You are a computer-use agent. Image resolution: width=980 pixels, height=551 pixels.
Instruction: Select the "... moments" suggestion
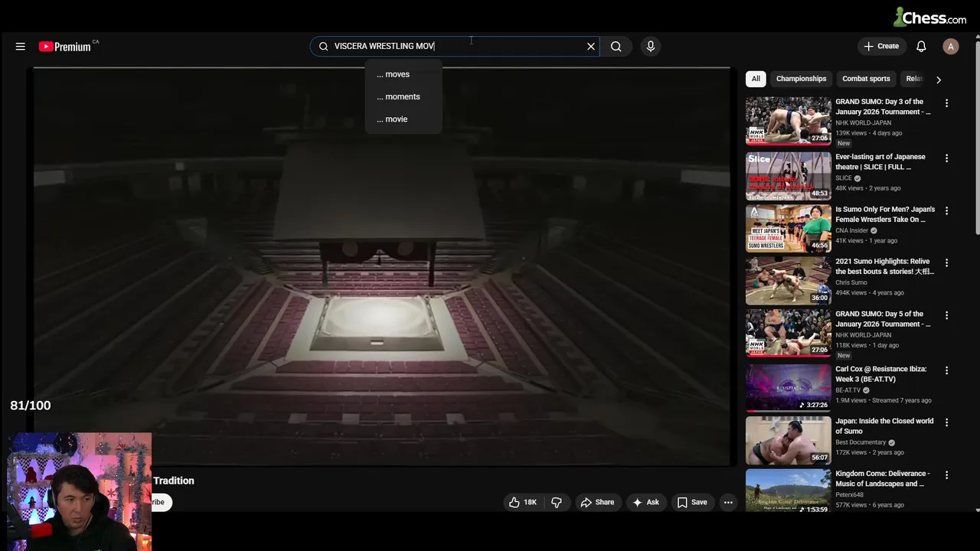(403, 96)
